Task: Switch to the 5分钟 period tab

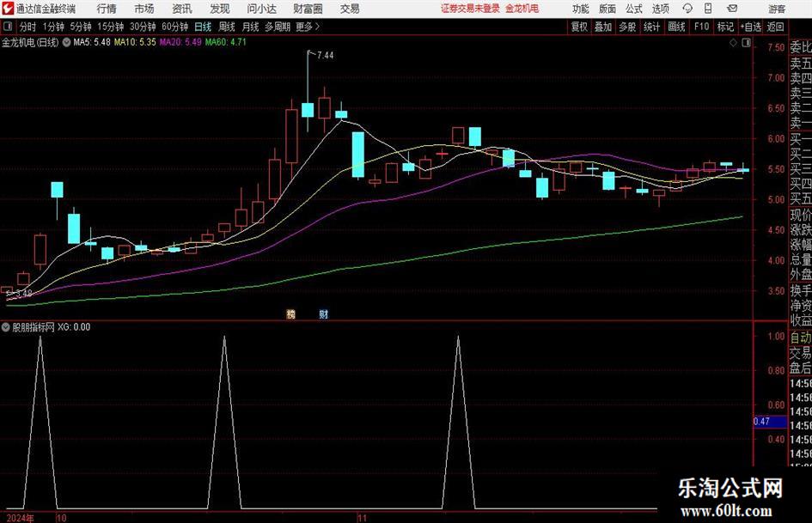Action: click(81, 27)
